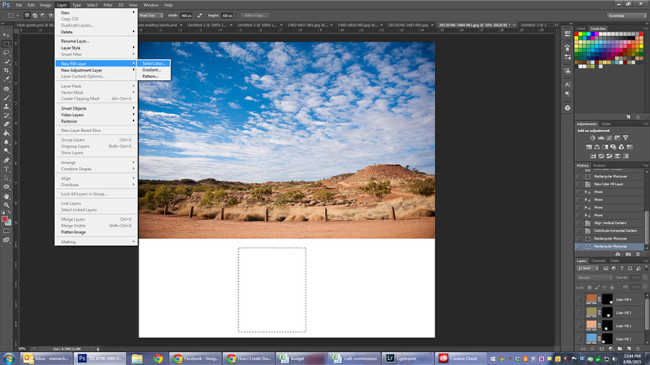Screen dimensions: 650x365
Task: Create new group with folder icon
Action: coord(620,349)
